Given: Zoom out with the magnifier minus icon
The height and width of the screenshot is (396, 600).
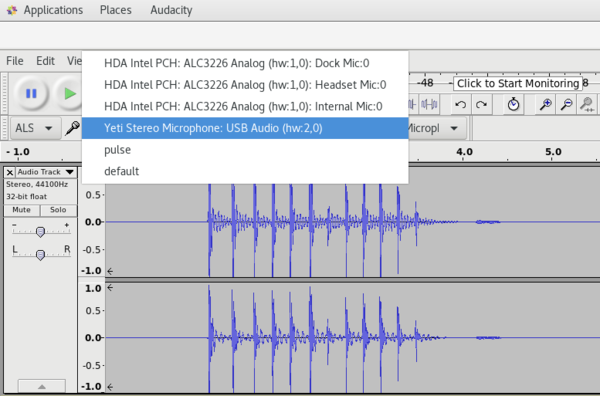Looking at the screenshot, I should (566, 104).
